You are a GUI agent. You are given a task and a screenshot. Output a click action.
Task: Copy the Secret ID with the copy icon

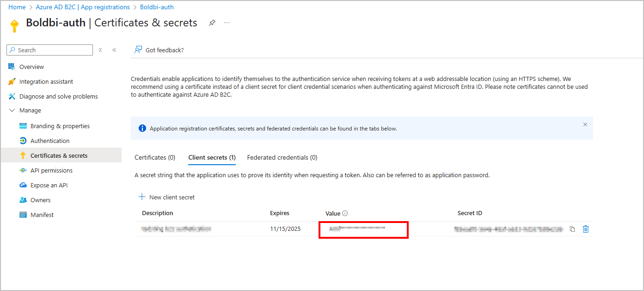tap(573, 229)
